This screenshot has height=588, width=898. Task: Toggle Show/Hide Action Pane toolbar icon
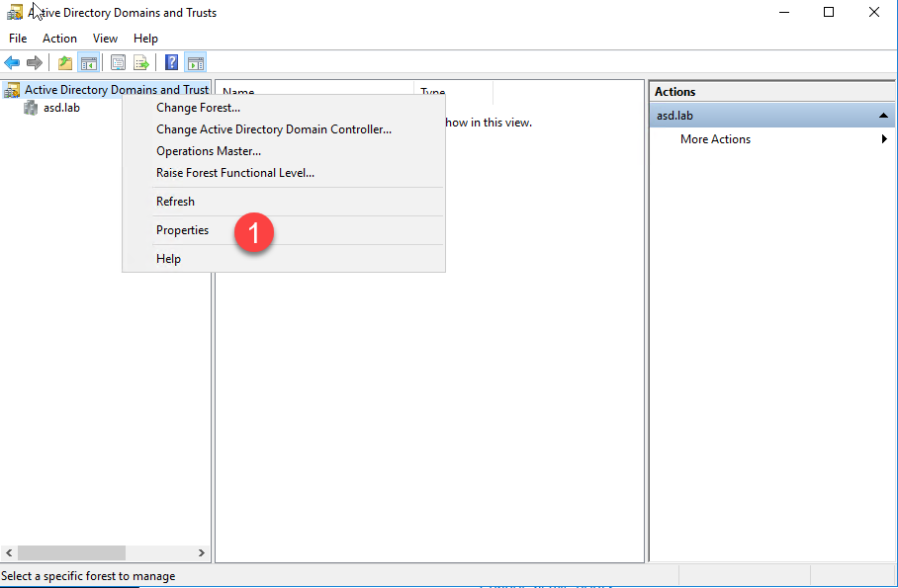[195, 63]
